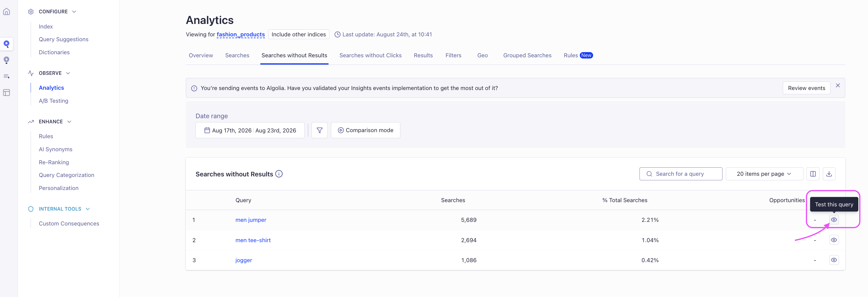Click the info icon beside Searches without Results

(x=279, y=174)
